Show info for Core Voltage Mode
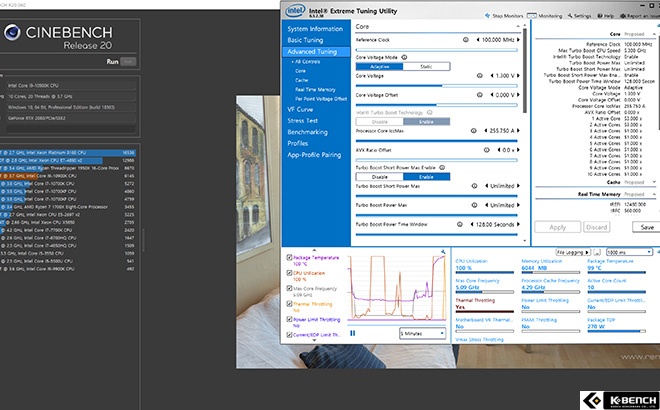660x410 pixels. tap(404, 57)
